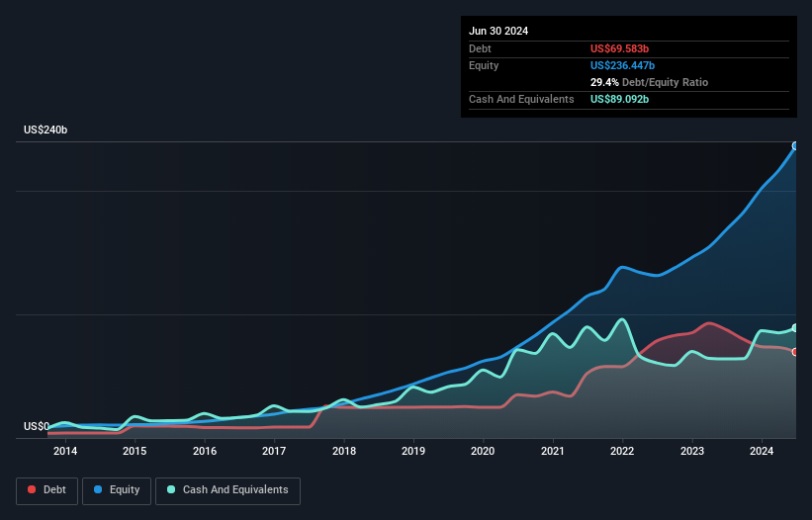812x520 pixels.
Task: Click the Jun 30 2024 tooltip date
Action: click(x=498, y=31)
